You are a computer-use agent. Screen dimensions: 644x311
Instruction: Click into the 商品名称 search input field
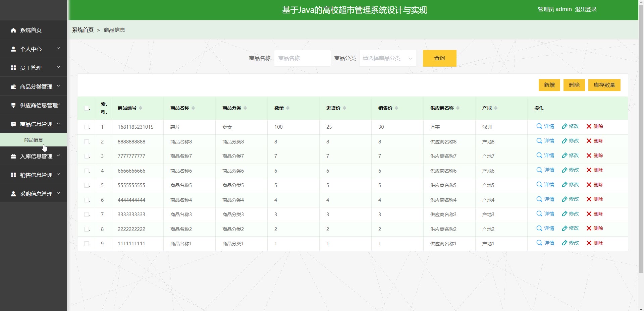point(302,58)
